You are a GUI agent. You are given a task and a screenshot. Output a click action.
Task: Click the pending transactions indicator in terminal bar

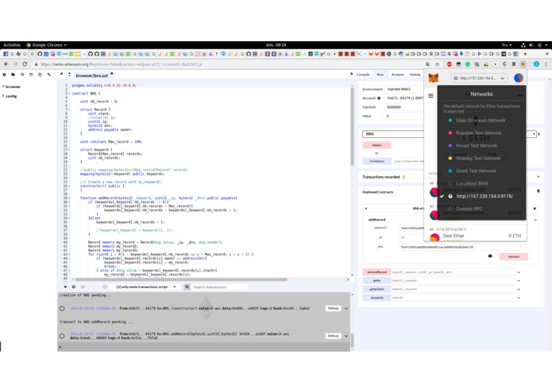(83, 287)
